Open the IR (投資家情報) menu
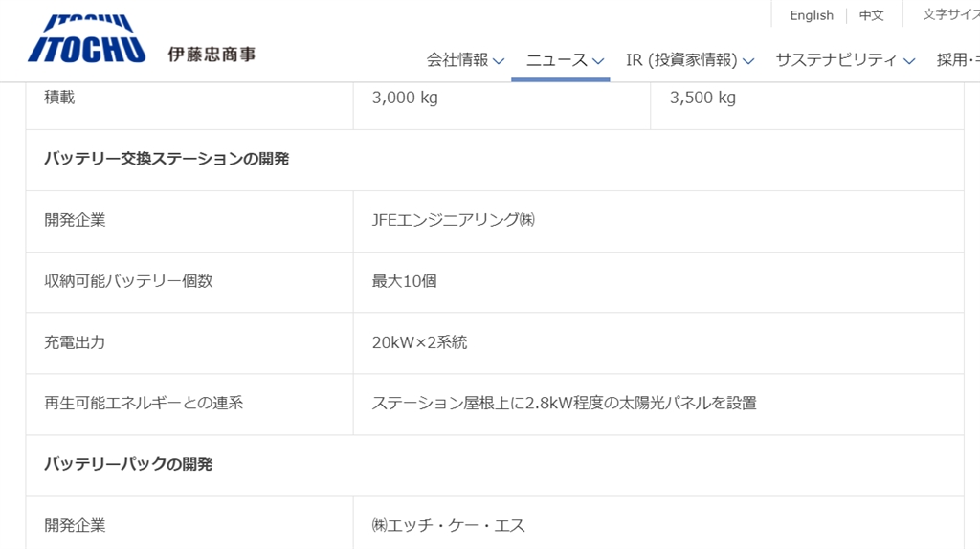 [x=681, y=60]
